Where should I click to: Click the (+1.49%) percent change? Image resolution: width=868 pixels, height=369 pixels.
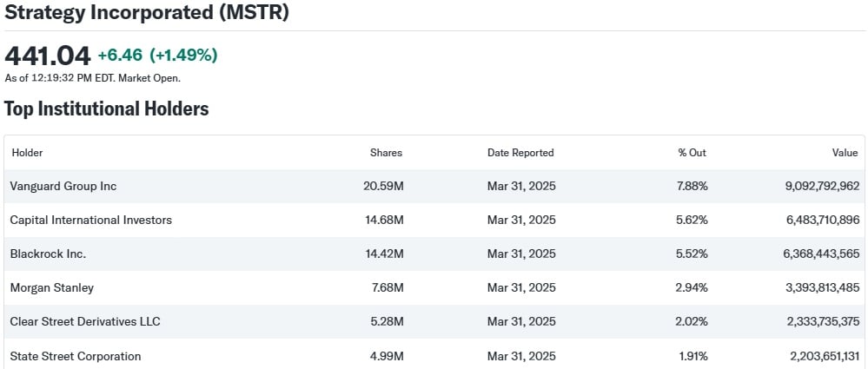point(183,55)
